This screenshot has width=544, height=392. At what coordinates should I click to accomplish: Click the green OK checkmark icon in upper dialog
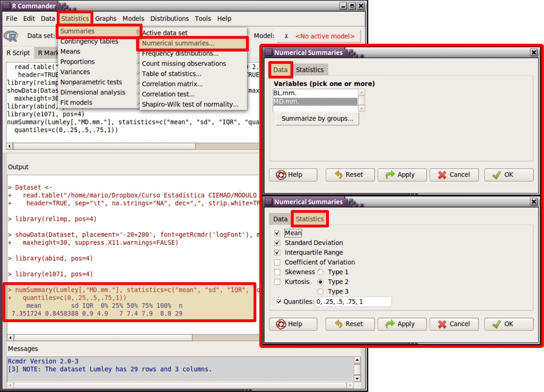pos(496,175)
